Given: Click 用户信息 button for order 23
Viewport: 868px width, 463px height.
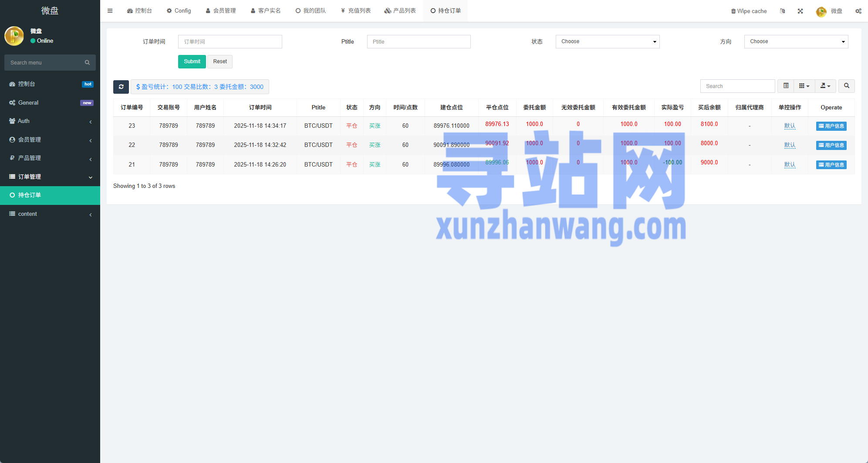Looking at the screenshot, I should [831, 126].
